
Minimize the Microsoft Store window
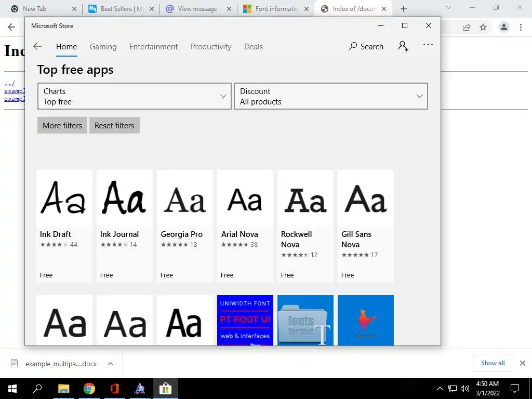(x=381, y=25)
